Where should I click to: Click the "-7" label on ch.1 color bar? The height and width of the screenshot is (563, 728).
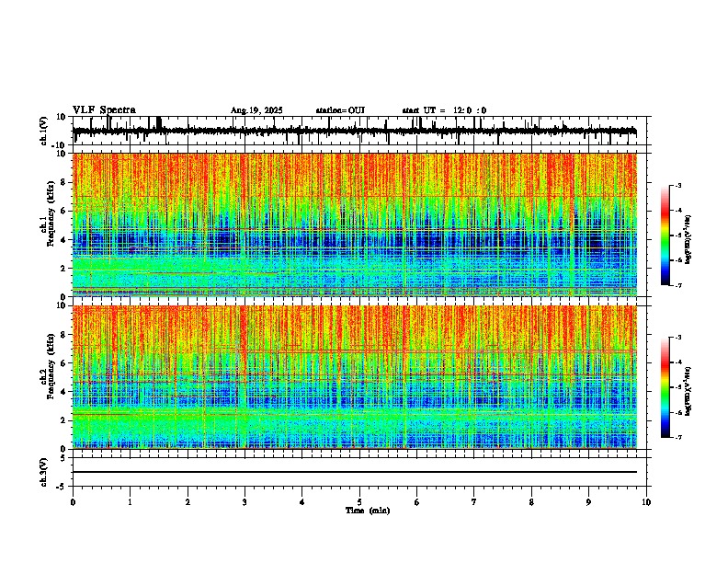(x=677, y=285)
